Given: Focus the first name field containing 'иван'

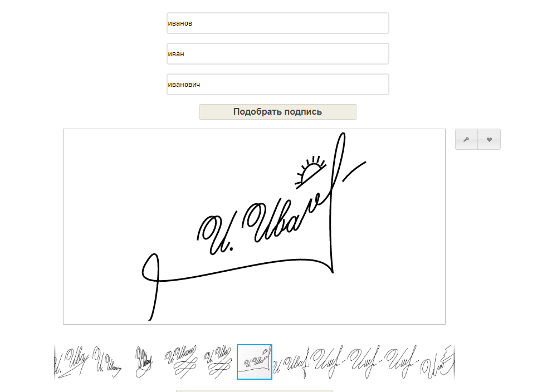Looking at the screenshot, I should pos(278,53).
